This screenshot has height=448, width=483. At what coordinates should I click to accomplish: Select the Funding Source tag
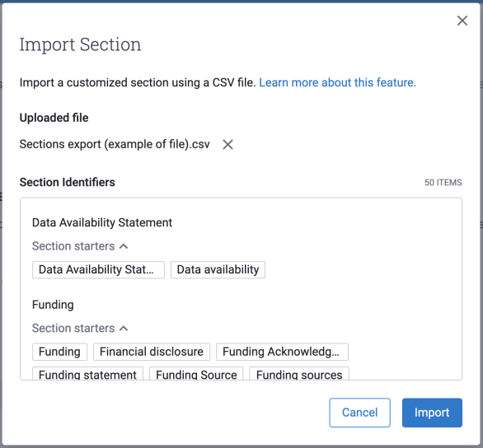(196, 374)
